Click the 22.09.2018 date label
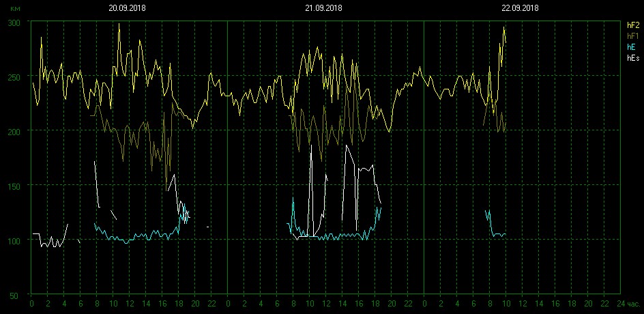 coord(520,8)
